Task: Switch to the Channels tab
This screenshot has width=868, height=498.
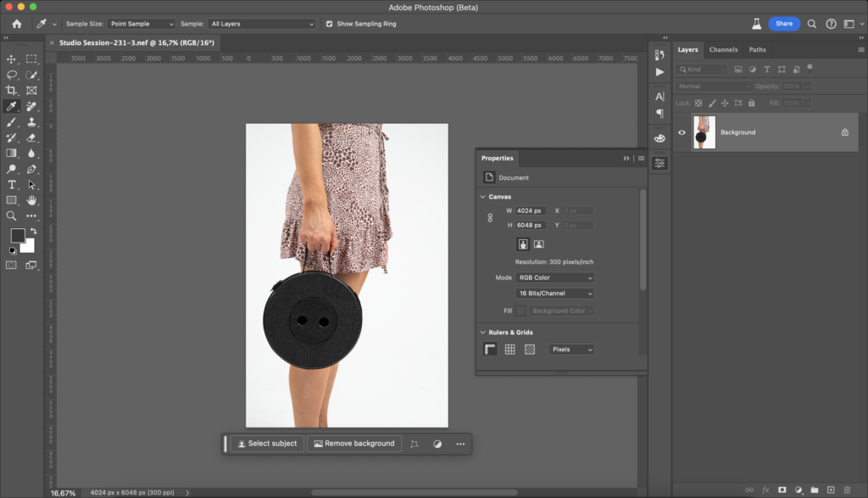Action: (x=723, y=50)
